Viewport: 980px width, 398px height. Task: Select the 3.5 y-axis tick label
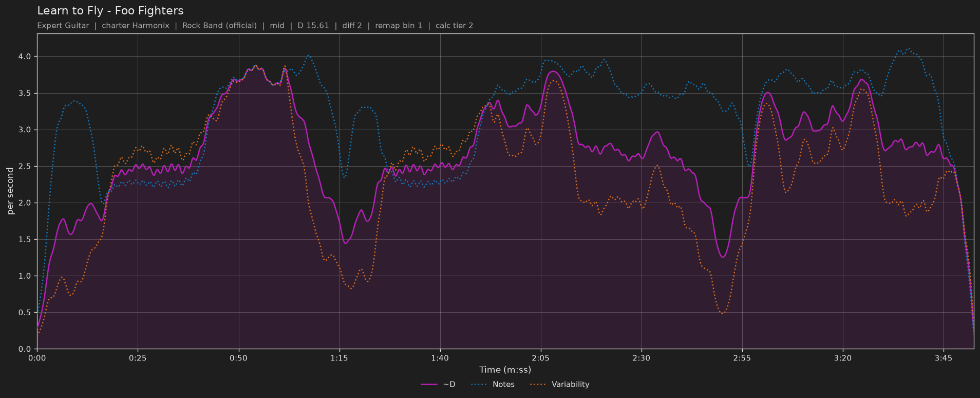point(25,93)
